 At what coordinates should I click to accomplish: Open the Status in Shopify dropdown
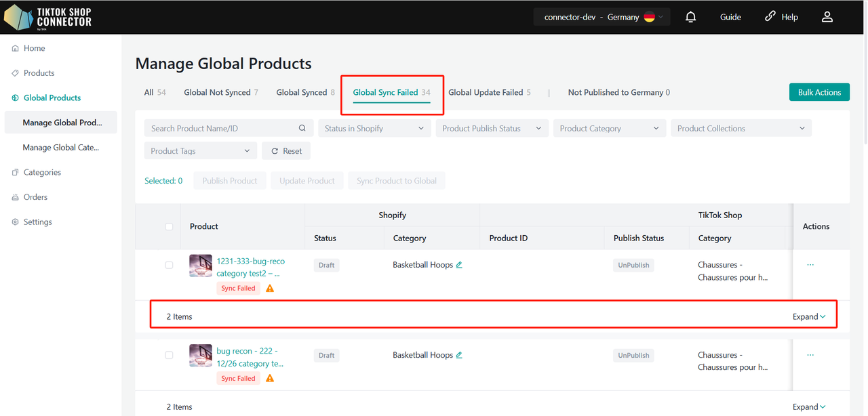(x=374, y=128)
